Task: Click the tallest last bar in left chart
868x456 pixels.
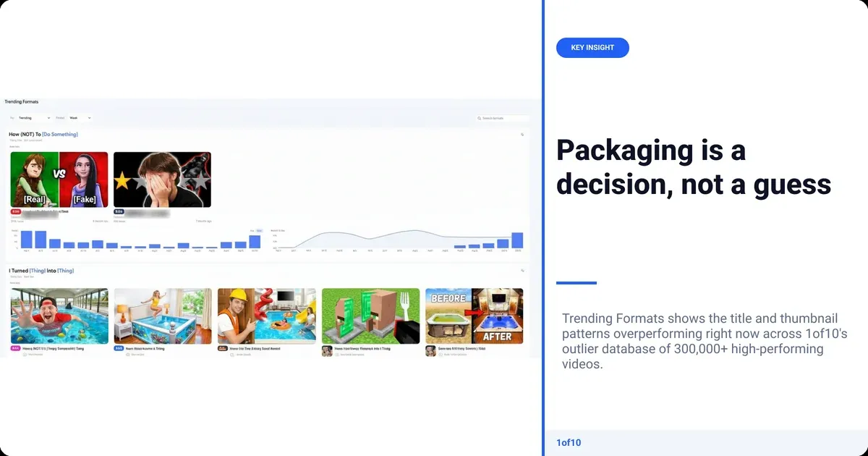Action: click(x=255, y=242)
